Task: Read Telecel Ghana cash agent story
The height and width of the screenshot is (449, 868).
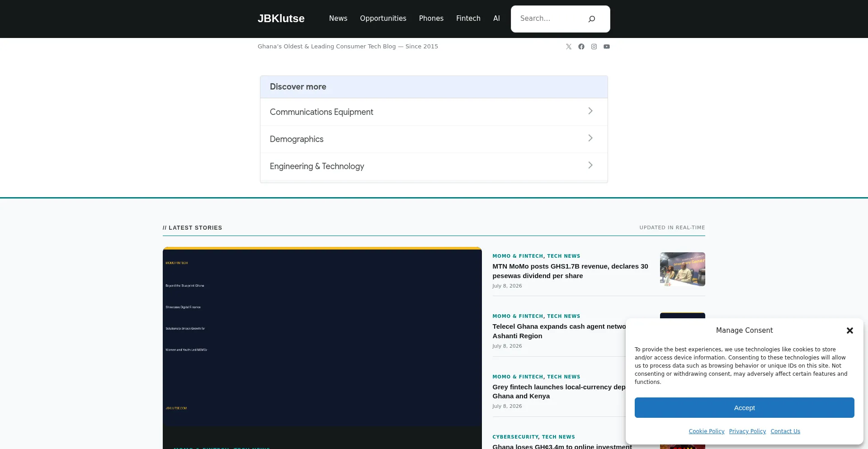Action: pos(559,331)
